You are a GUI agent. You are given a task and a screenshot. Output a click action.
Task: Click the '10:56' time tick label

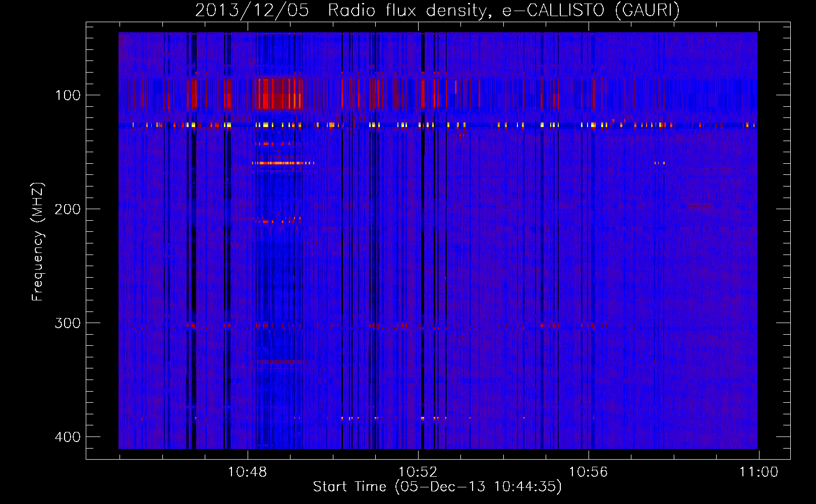click(589, 472)
